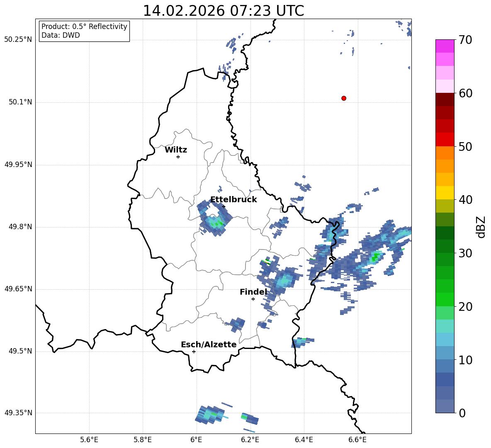Click the 6.6°E longitude label
This screenshot has width=491, height=448.
point(357,440)
